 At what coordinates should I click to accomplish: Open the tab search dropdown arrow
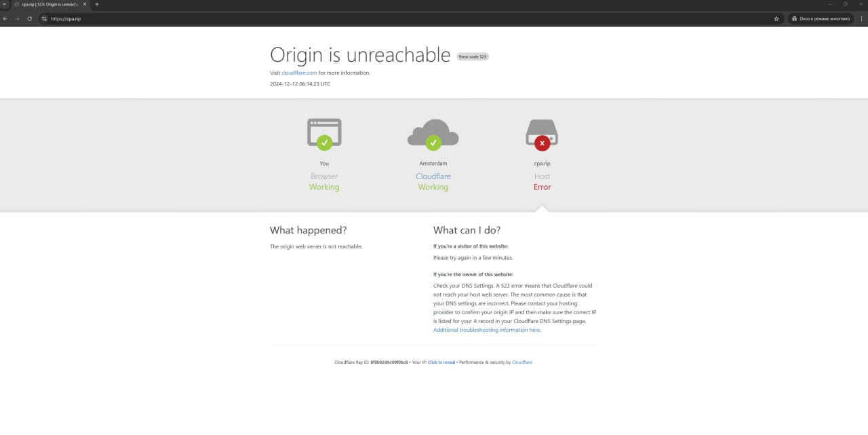click(x=4, y=4)
